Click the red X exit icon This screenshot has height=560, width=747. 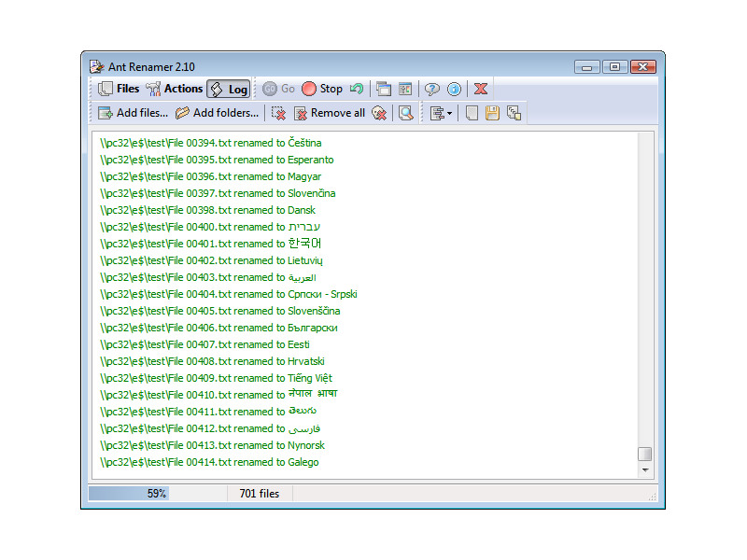481,89
